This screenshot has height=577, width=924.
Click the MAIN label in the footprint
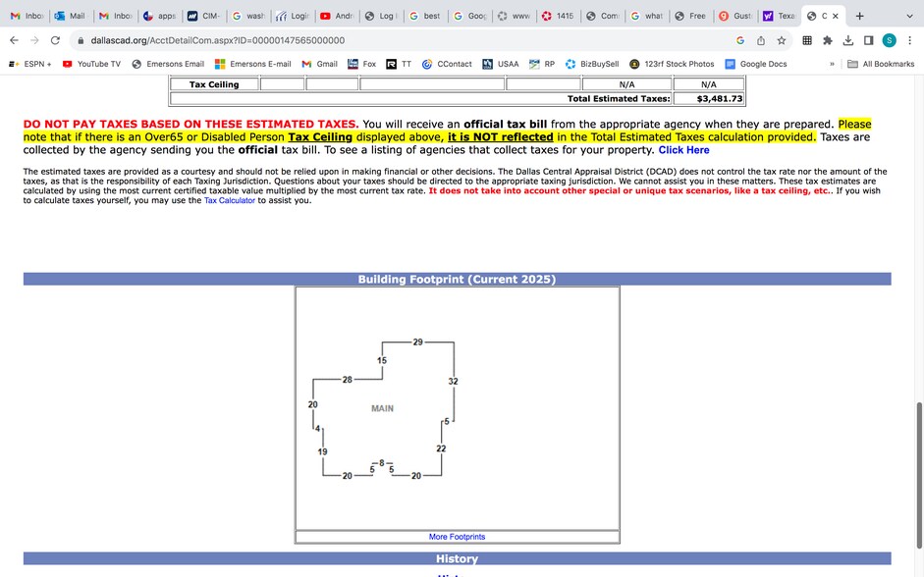point(382,408)
